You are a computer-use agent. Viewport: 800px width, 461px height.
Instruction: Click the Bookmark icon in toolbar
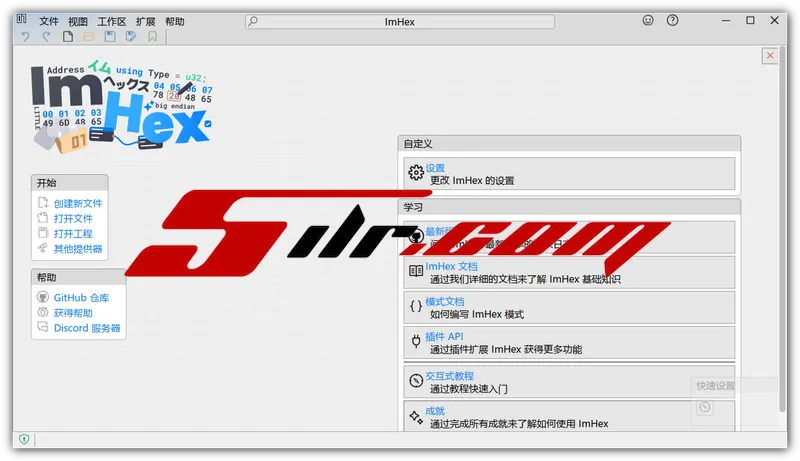click(152, 37)
